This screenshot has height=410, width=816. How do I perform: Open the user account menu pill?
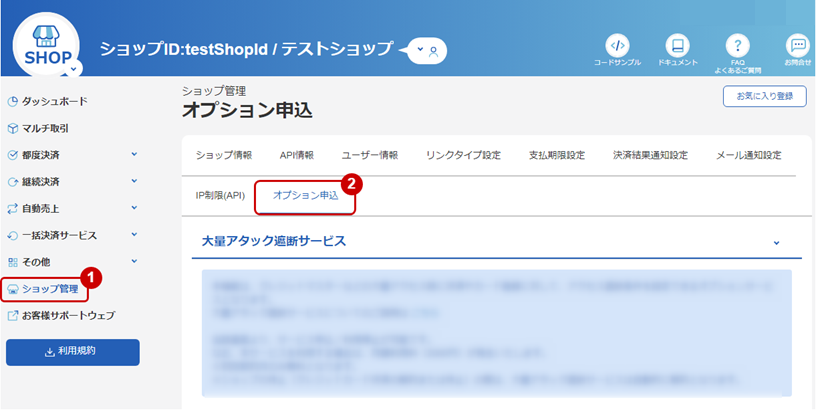(427, 51)
